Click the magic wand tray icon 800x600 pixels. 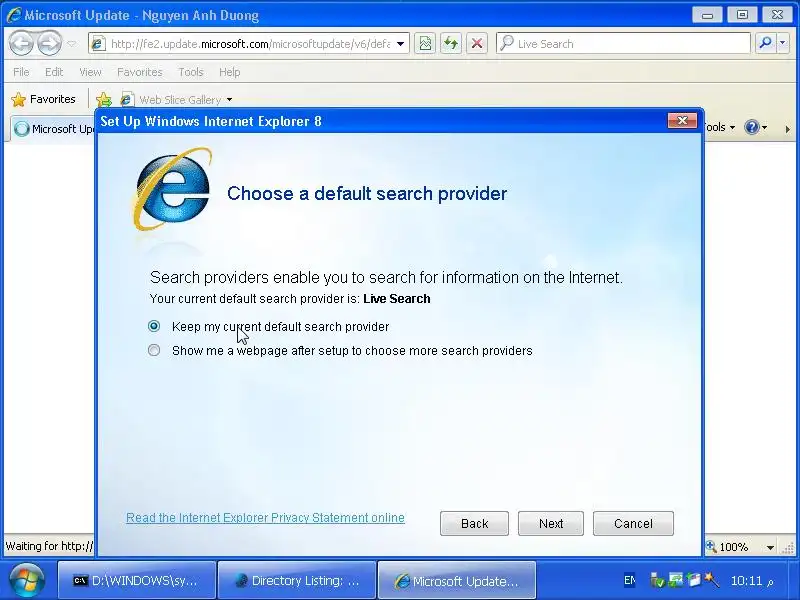(x=711, y=580)
